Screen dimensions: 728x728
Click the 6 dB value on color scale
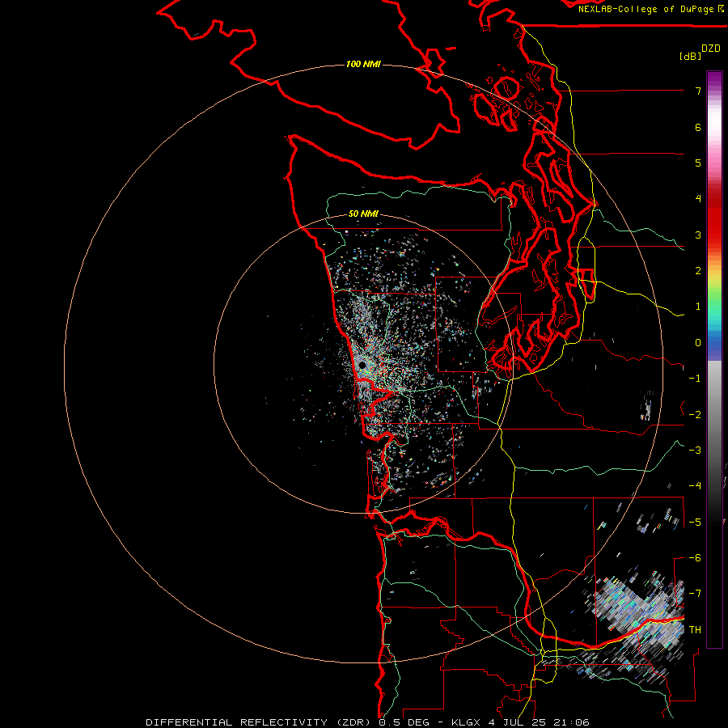(x=698, y=127)
